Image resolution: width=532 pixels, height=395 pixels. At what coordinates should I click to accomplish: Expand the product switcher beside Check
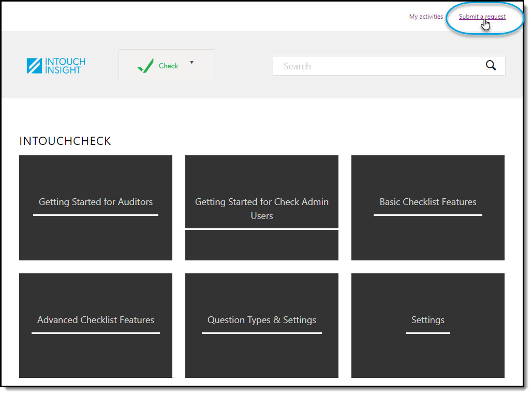[x=191, y=62]
